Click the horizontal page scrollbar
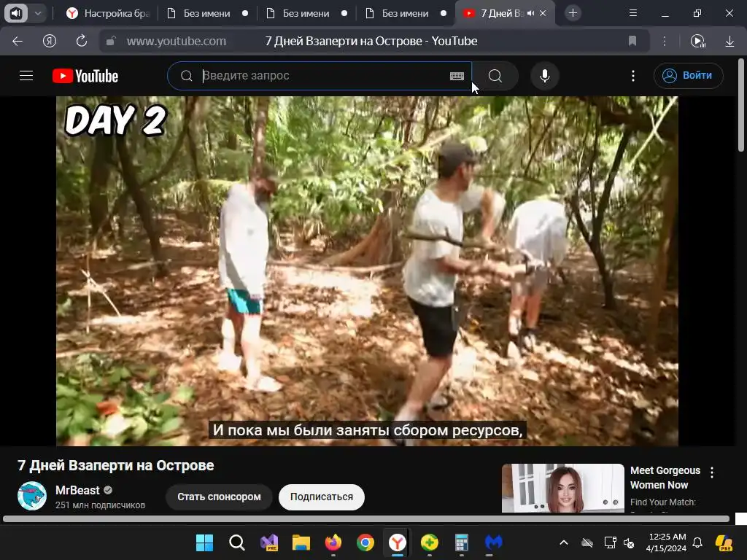The height and width of the screenshot is (560, 747). (366, 518)
